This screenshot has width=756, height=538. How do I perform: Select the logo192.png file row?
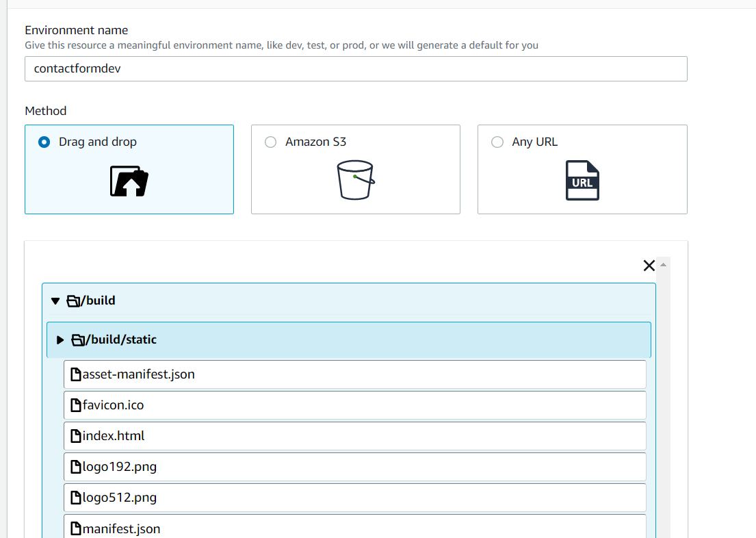[355, 467]
